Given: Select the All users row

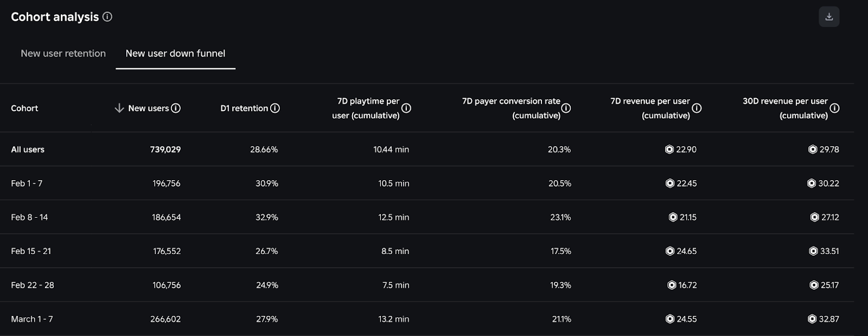Looking at the screenshot, I should click(28, 149).
